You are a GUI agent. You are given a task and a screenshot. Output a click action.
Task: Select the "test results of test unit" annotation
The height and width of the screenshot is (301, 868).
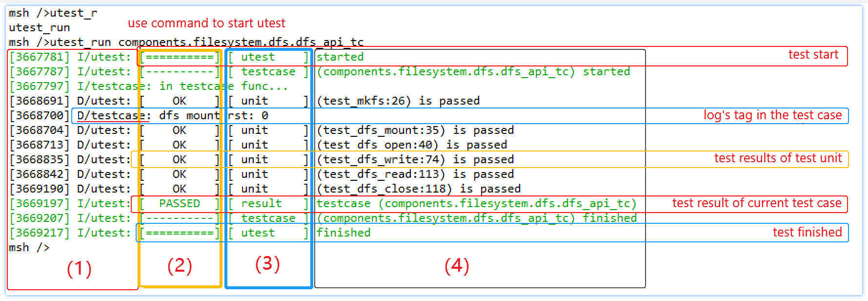point(778,158)
